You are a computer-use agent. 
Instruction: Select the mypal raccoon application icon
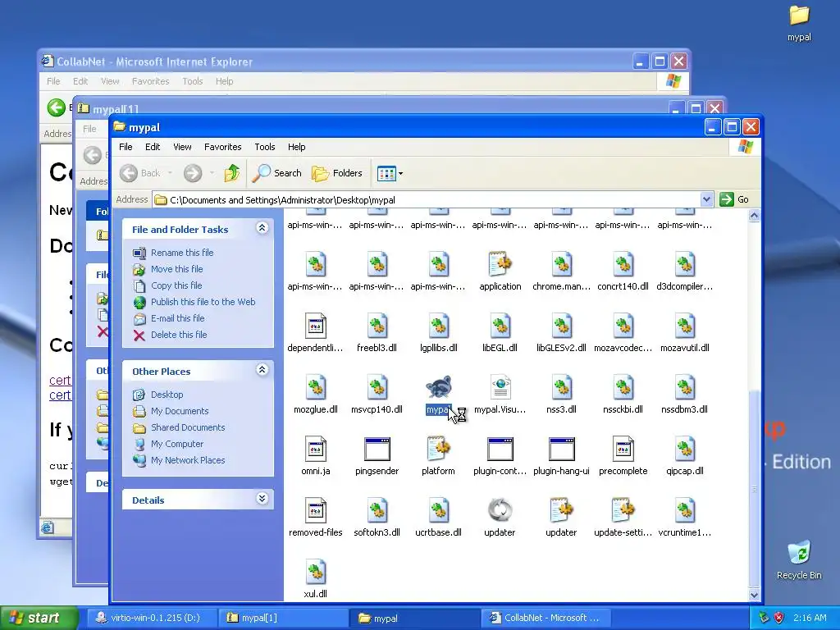point(439,387)
